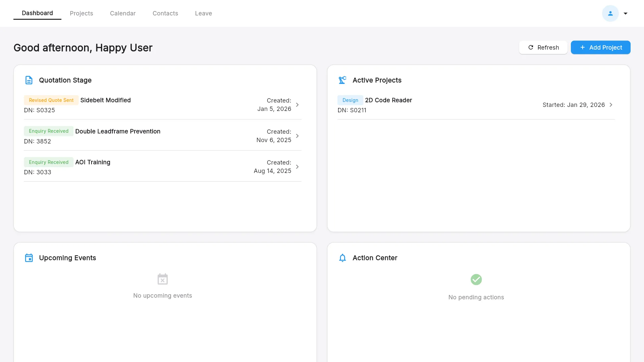
Task: Open the 2D Code Reader project chevron
Action: coord(611,105)
